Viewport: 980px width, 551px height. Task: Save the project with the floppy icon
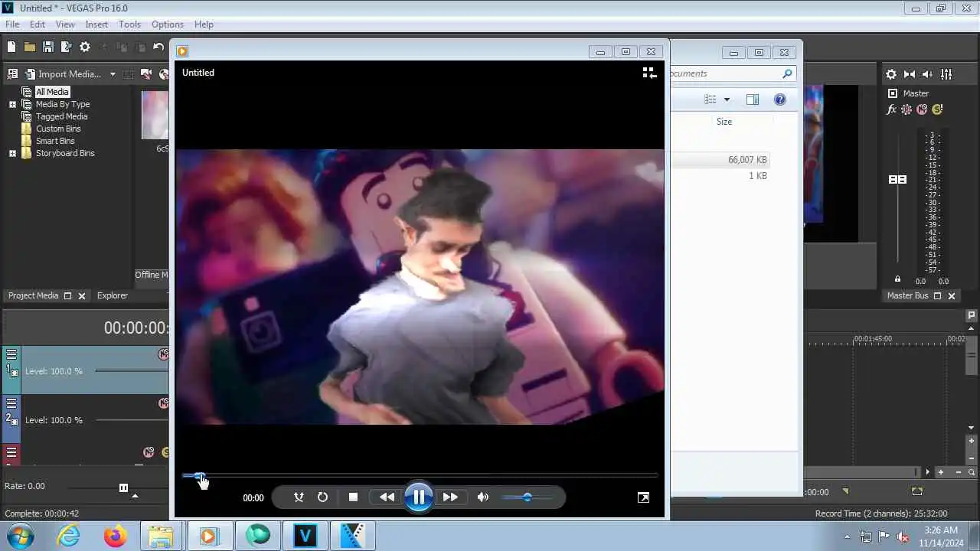[x=47, y=47]
